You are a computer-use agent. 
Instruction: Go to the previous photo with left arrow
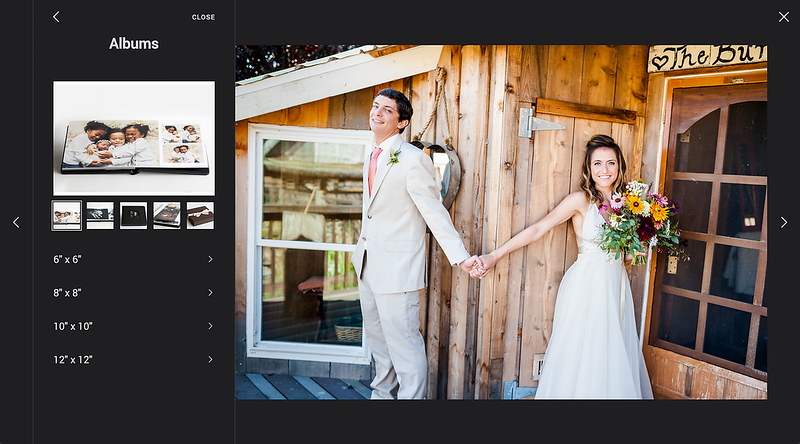tap(16, 222)
